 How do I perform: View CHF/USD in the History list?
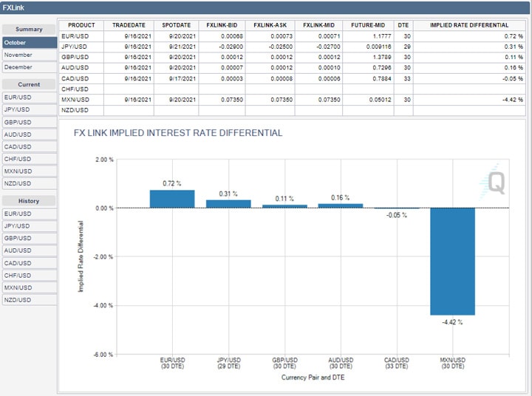(x=29, y=275)
